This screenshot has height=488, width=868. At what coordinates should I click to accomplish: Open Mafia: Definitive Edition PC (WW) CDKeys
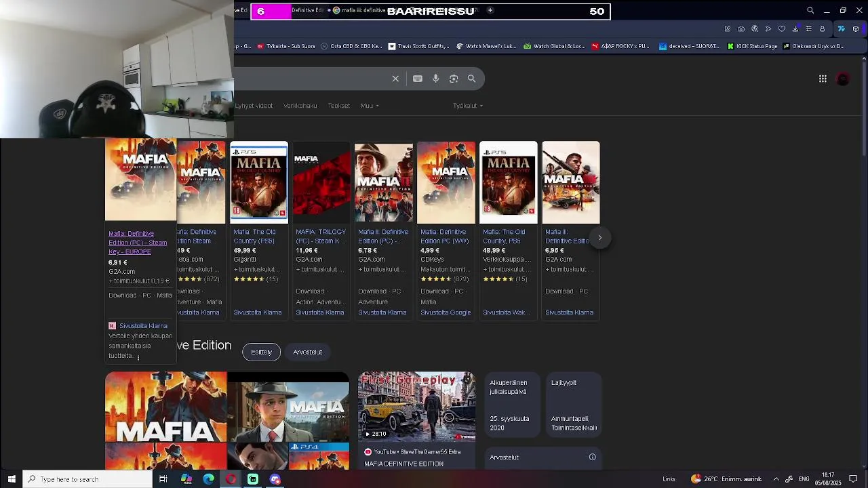(445, 236)
